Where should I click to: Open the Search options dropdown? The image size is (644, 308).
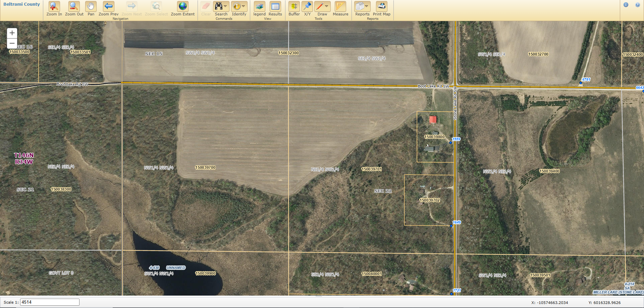225,6
